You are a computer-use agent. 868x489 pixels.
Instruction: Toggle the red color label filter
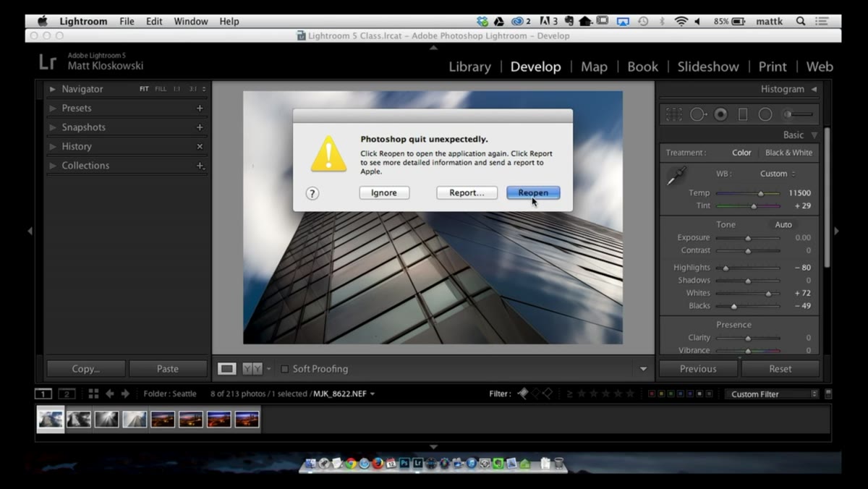point(652,394)
